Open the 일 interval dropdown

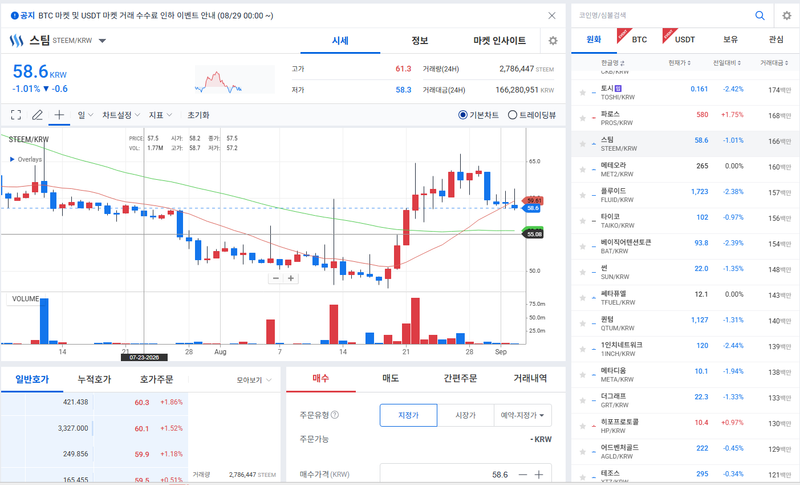[85, 115]
